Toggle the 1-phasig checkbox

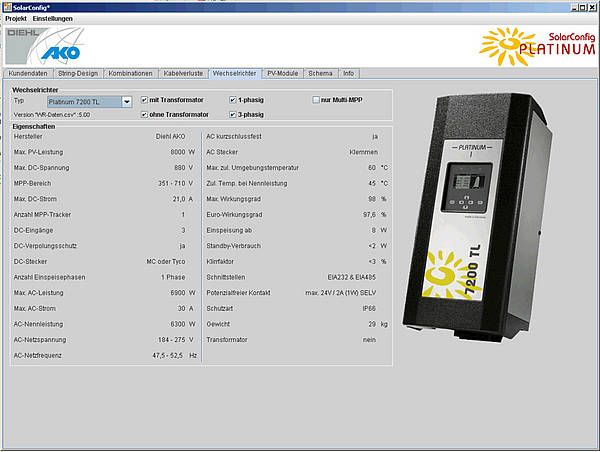click(233, 100)
